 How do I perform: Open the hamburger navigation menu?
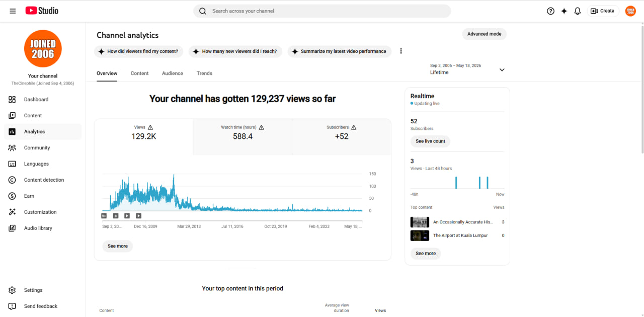pyautogui.click(x=13, y=11)
